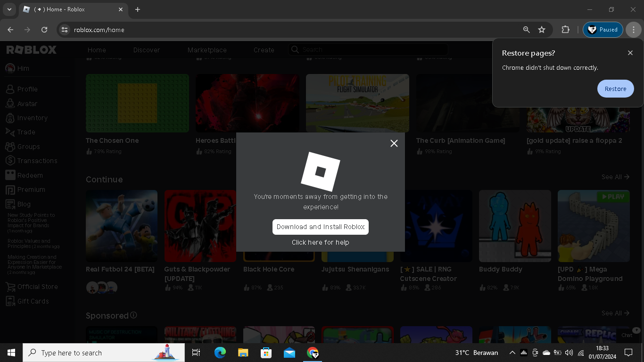Open the Groups icon in sidebar

click(x=10, y=147)
